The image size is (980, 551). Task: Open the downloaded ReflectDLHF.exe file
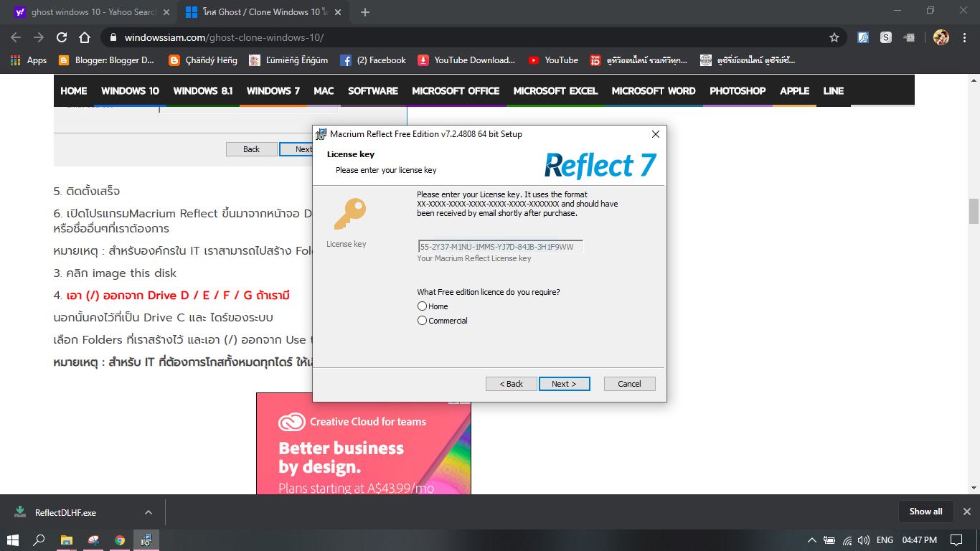[65, 512]
